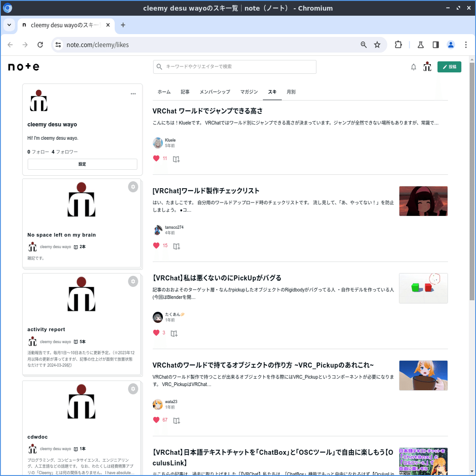Click wata23 author avatar
This screenshot has width=476, height=476.
[158, 404]
